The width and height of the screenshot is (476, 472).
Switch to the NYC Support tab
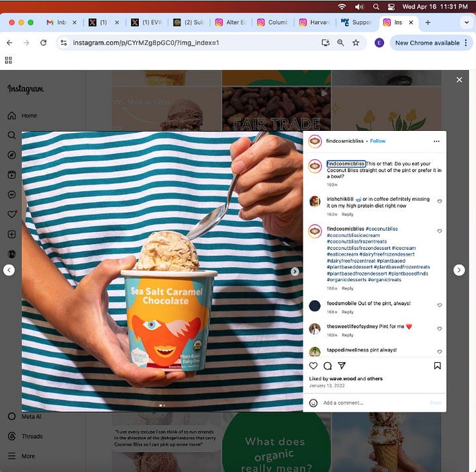point(356,22)
